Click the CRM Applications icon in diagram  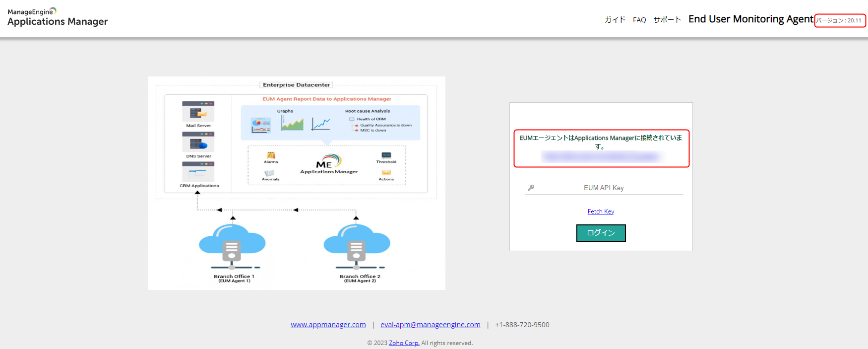[x=198, y=172]
